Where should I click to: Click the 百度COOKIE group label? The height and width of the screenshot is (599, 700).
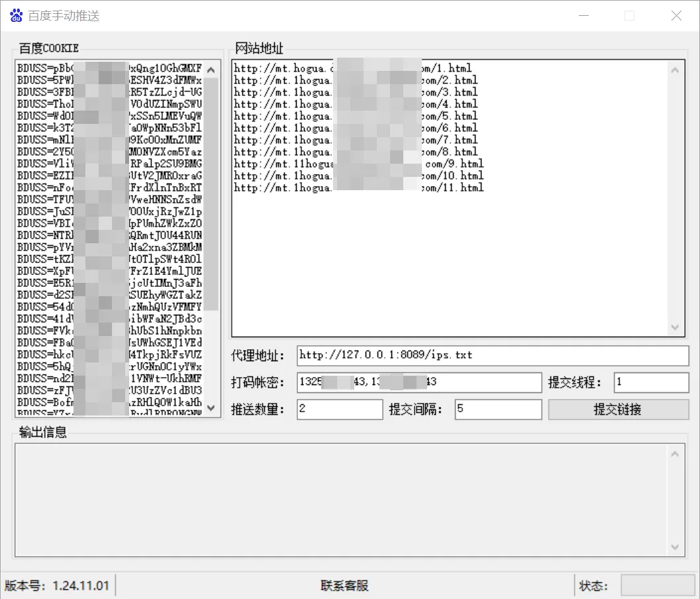(x=48, y=48)
